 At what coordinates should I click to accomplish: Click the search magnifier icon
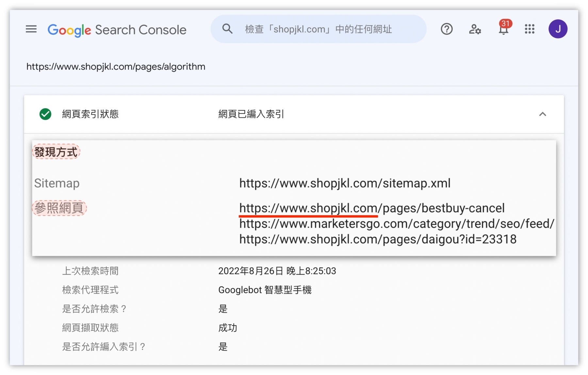(x=227, y=29)
